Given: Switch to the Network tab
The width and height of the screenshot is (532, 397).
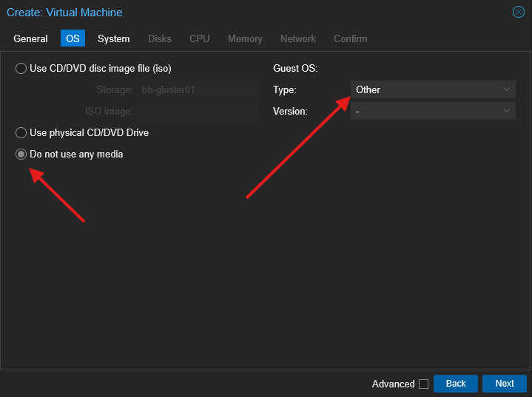Looking at the screenshot, I should tap(297, 38).
